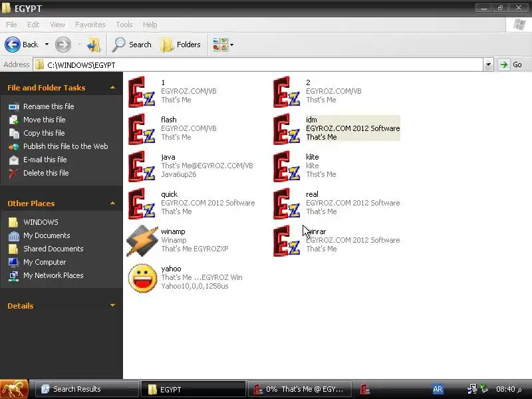
Task: Open the Tools menu
Action: pyautogui.click(x=124, y=25)
